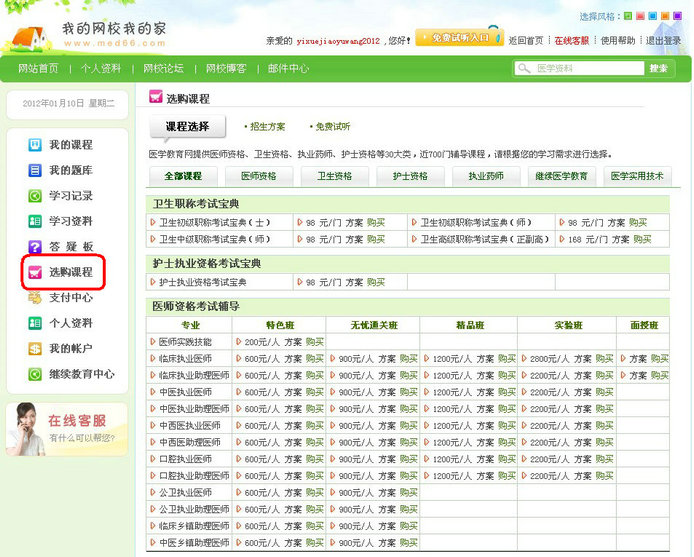694x557 pixels.
Task: Click the 退出登录 logout link
Action: (x=665, y=41)
